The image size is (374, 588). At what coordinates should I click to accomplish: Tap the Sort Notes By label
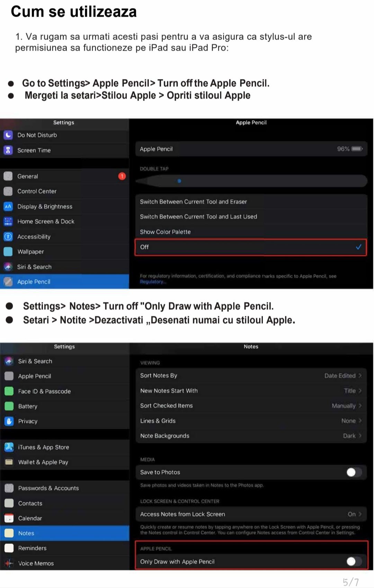point(159,375)
